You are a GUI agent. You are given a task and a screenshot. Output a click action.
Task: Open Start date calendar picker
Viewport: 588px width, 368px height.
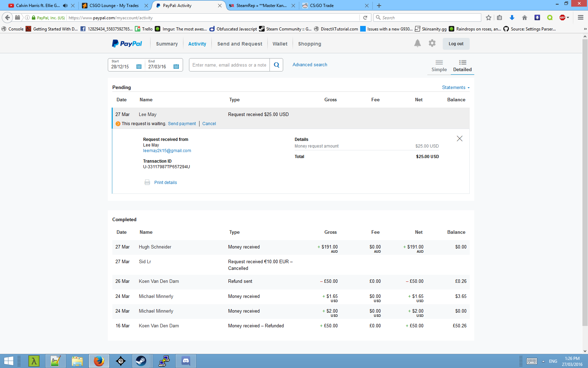pyautogui.click(x=139, y=67)
